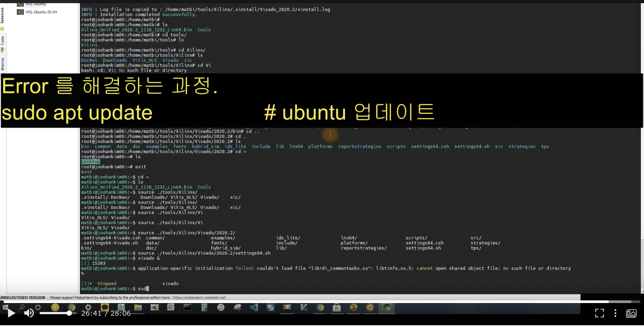
Task: Open the Calculator taskbar icon
Action: click(x=204, y=307)
